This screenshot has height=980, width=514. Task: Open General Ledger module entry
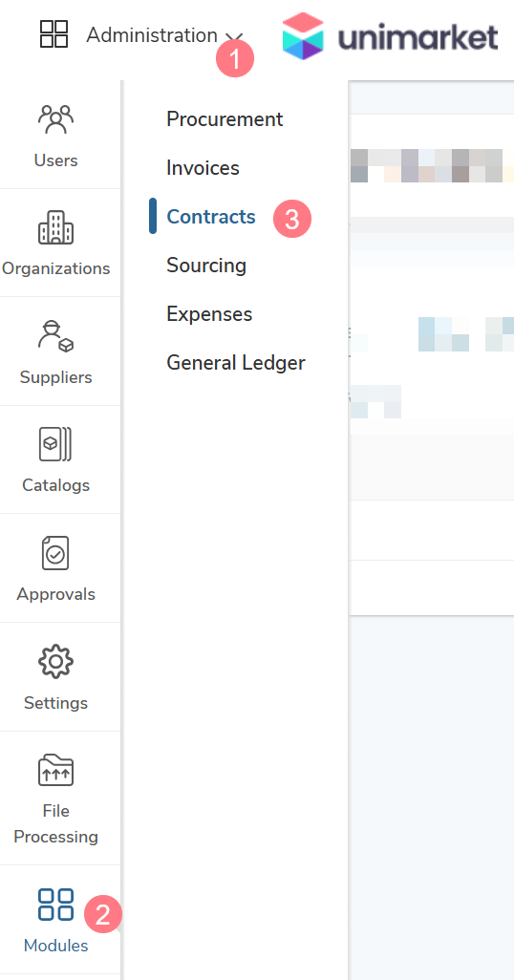[236, 363]
